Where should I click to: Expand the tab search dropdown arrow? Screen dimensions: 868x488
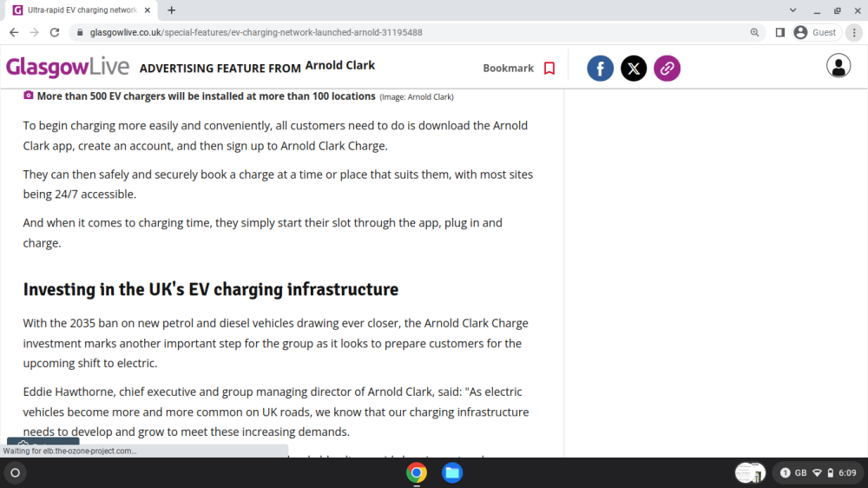tap(792, 10)
